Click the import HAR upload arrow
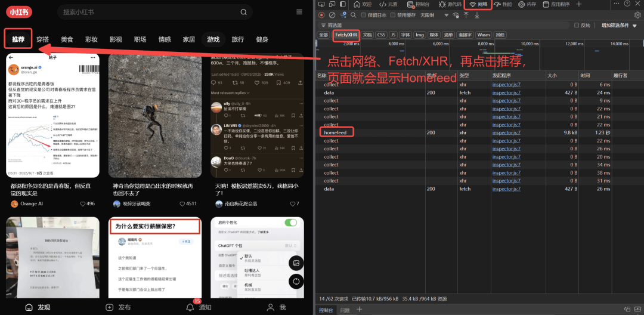 coord(466,15)
